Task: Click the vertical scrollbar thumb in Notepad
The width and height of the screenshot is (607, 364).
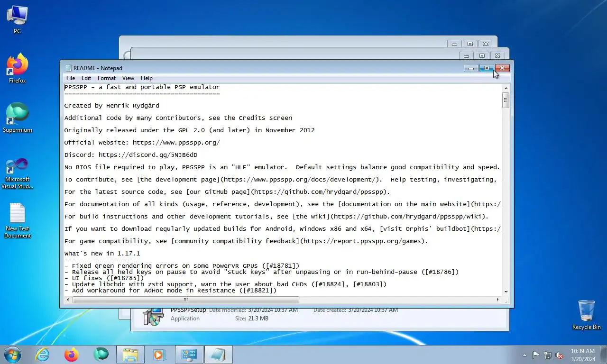Action: (x=506, y=100)
